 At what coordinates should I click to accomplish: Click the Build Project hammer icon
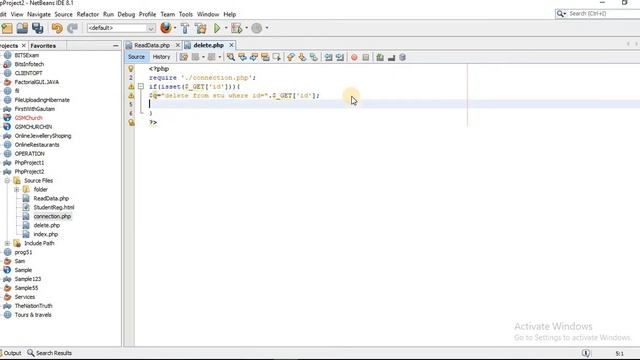185,28
